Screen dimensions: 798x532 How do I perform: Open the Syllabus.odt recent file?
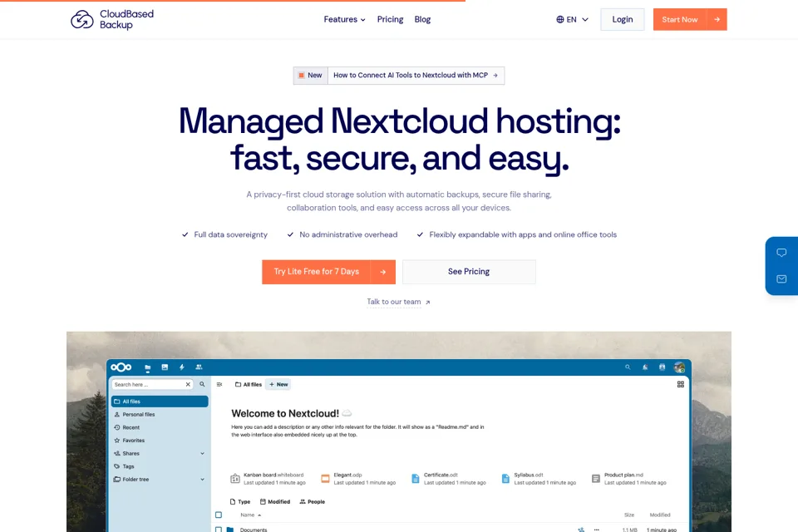pyautogui.click(x=539, y=479)
